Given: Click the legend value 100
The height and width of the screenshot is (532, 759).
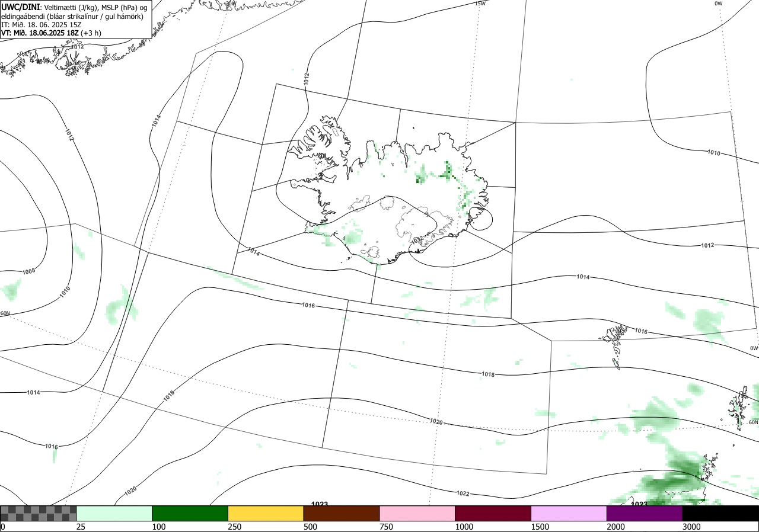Looking at the screenshot, I should point(159,527).
